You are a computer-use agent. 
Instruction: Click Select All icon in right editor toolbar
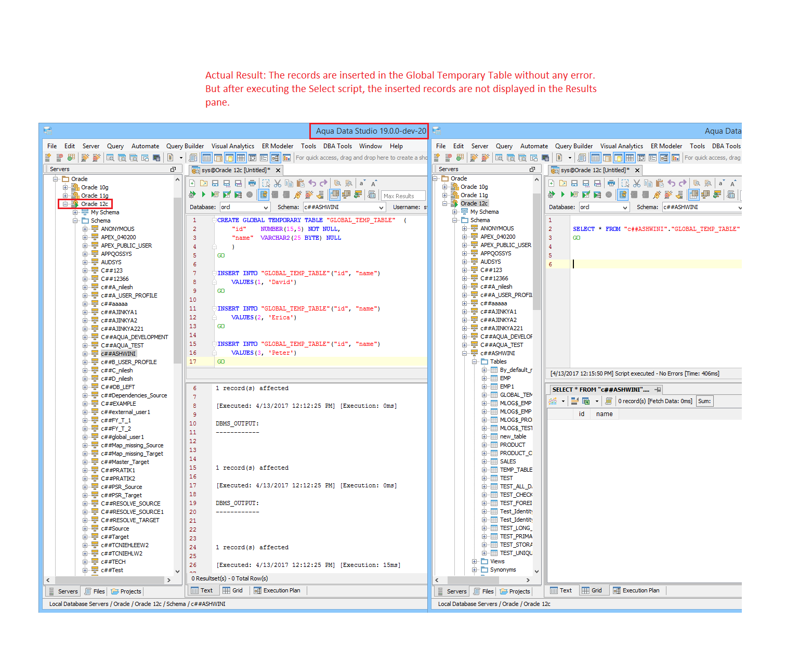coord(625,183)
